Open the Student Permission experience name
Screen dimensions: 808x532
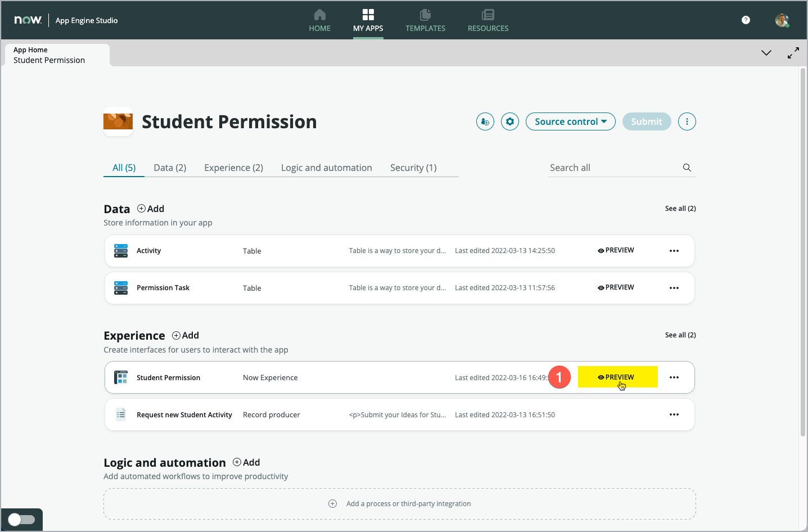[x=169, y=378]
